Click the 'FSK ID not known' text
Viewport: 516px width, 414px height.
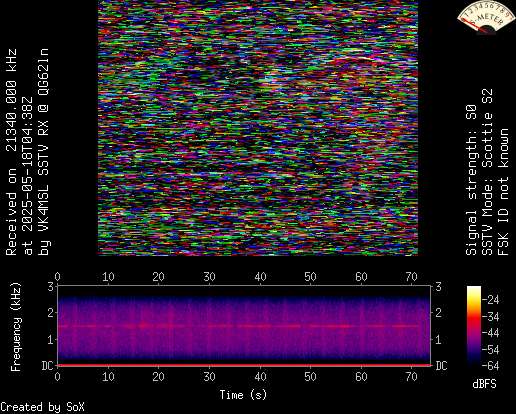[504, 192]
